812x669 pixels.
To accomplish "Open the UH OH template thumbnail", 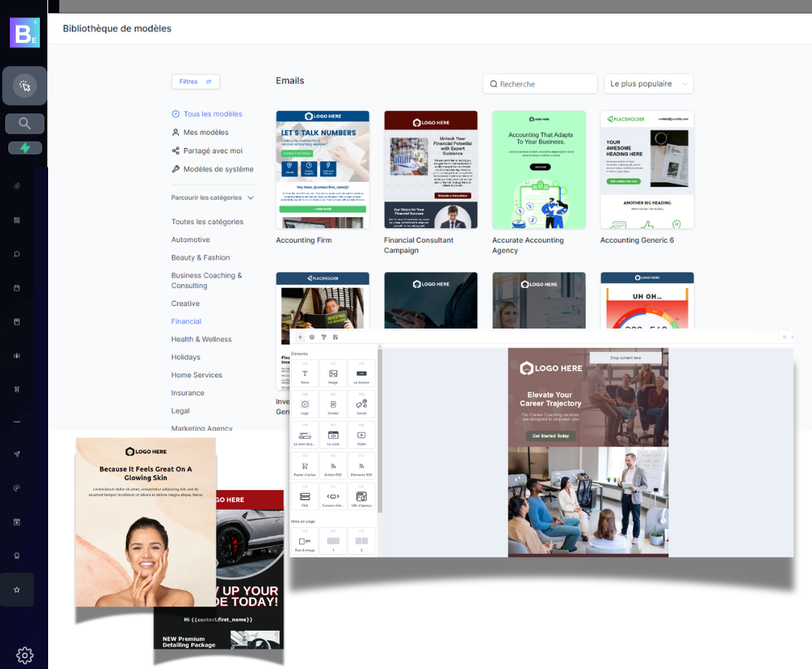I will pos(647,301).
